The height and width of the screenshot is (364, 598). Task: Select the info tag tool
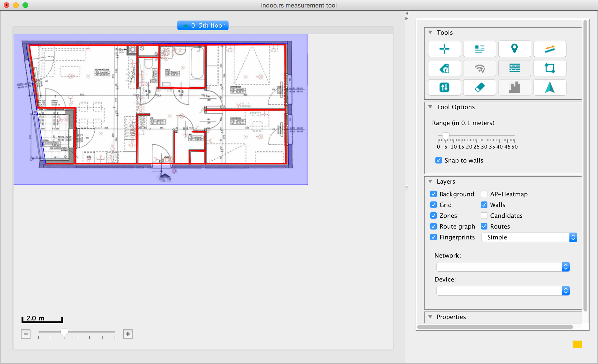pyautogui.click(x=444, y=68)
